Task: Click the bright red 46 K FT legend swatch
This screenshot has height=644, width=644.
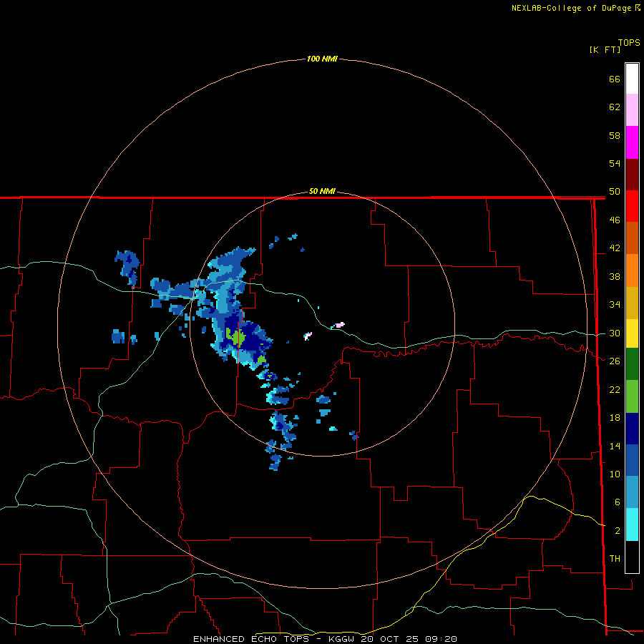Action: coord(632,206)
